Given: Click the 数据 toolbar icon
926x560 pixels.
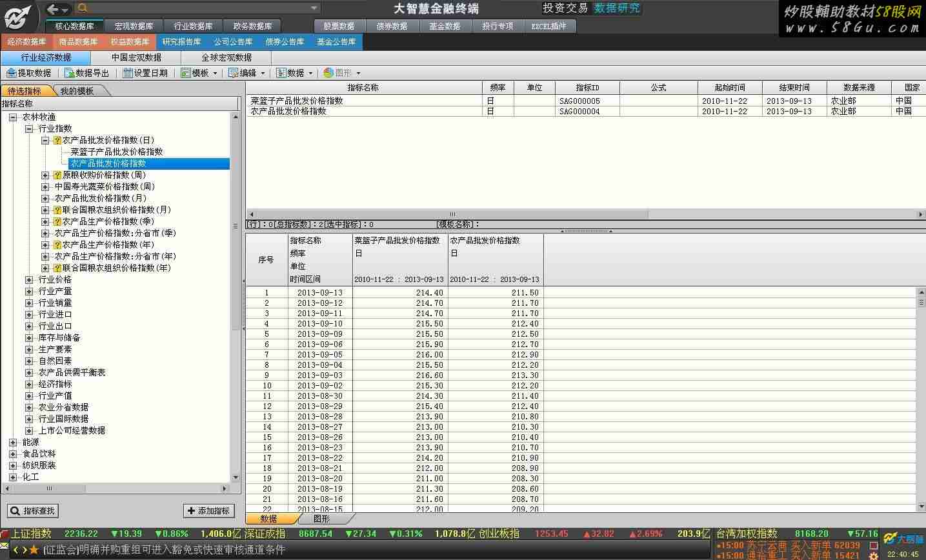Looking at the screenshot, I should (x=281, y=73).
